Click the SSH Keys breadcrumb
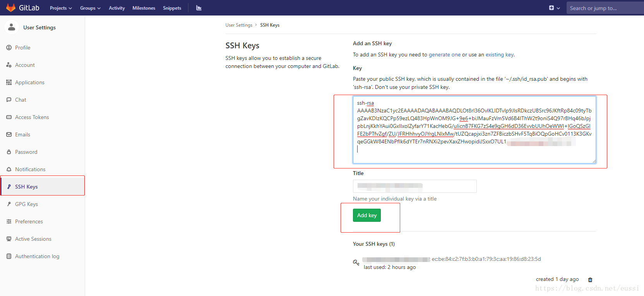Screen dimensions: 644x296 tap(270, 25)
